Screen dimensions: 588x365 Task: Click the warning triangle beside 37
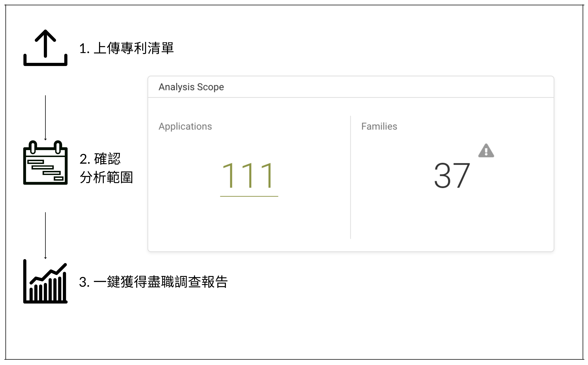click(x=486, y=151)
